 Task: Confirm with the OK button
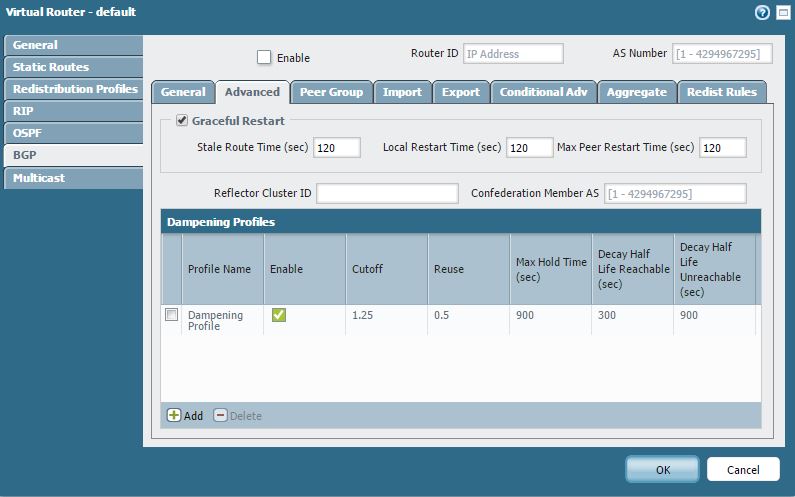pos(663,470)
